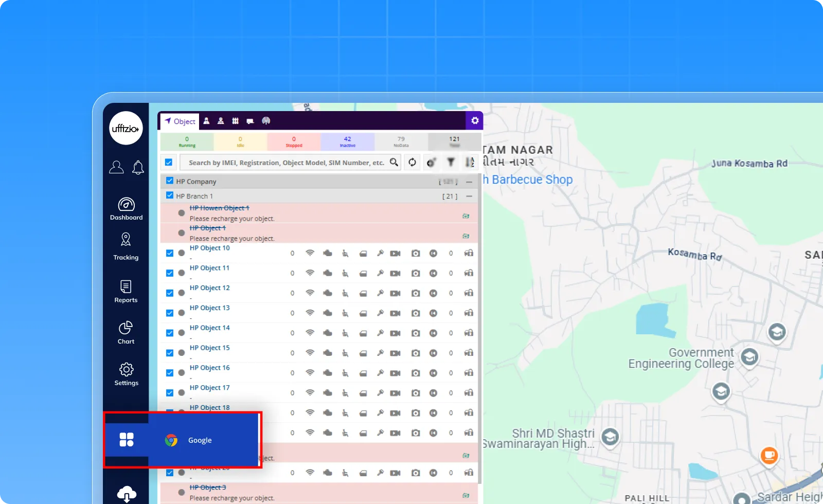The image size is (823, 504).
Task: Refresh the object list
Action: point(412,163)
